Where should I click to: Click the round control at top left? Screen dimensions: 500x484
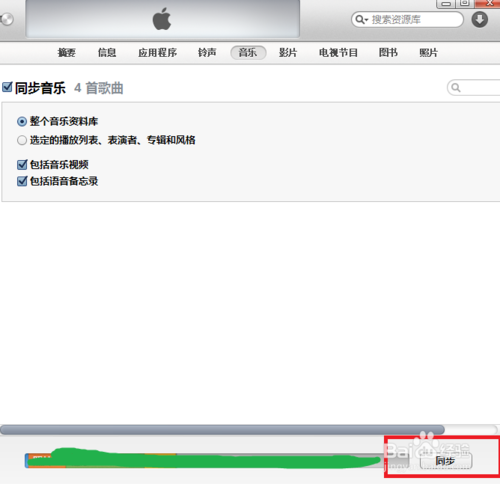6,19
